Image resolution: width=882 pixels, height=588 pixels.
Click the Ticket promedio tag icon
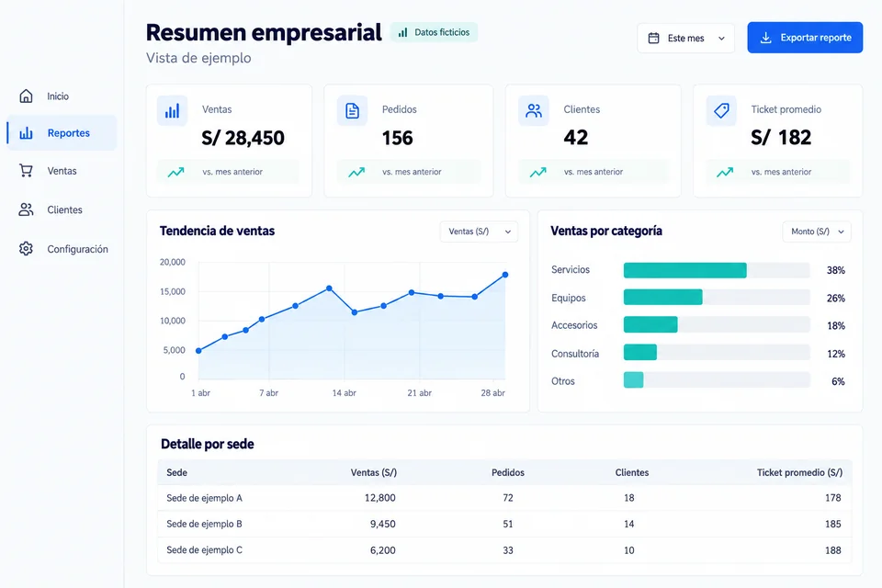click(721, 110)
